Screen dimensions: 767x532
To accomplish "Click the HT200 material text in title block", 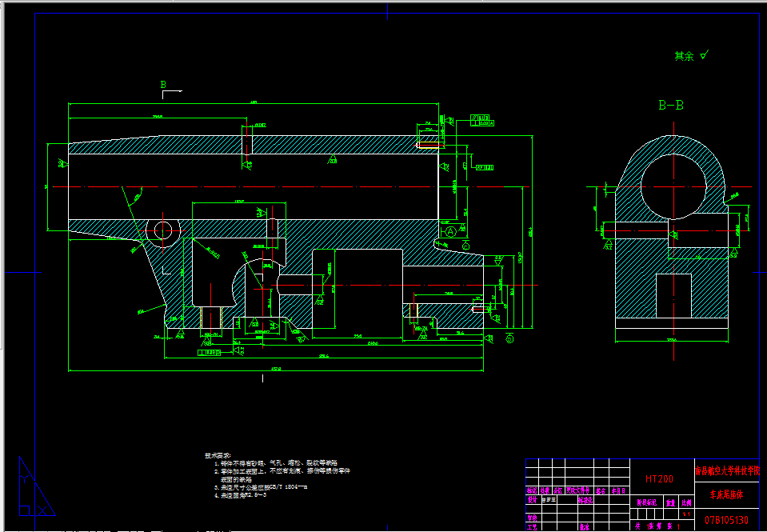I will [x=659, y=478].
